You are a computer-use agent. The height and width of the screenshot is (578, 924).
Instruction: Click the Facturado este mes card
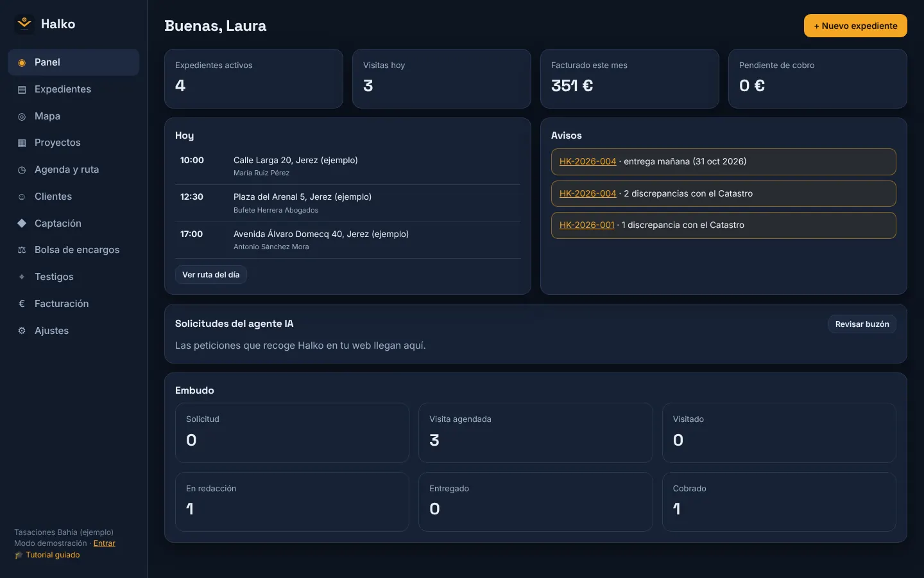[629, 78]
